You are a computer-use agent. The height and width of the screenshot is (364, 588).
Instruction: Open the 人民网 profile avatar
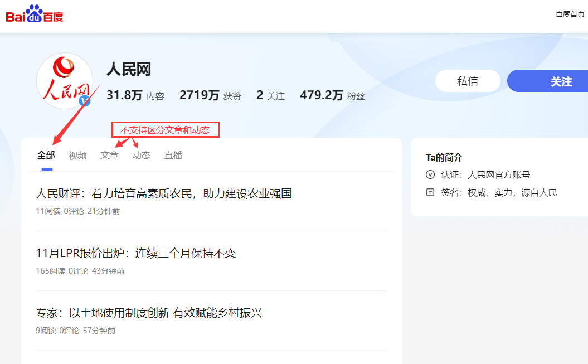coord(65,81)
